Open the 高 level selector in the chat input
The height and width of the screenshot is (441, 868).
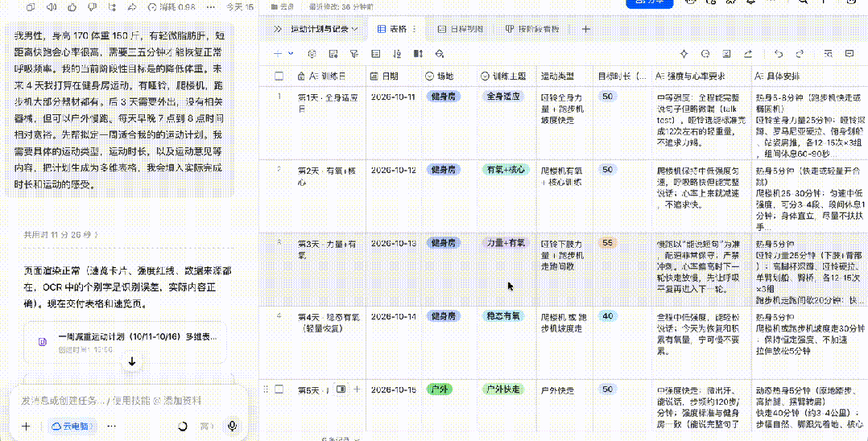tap(206, 426)
